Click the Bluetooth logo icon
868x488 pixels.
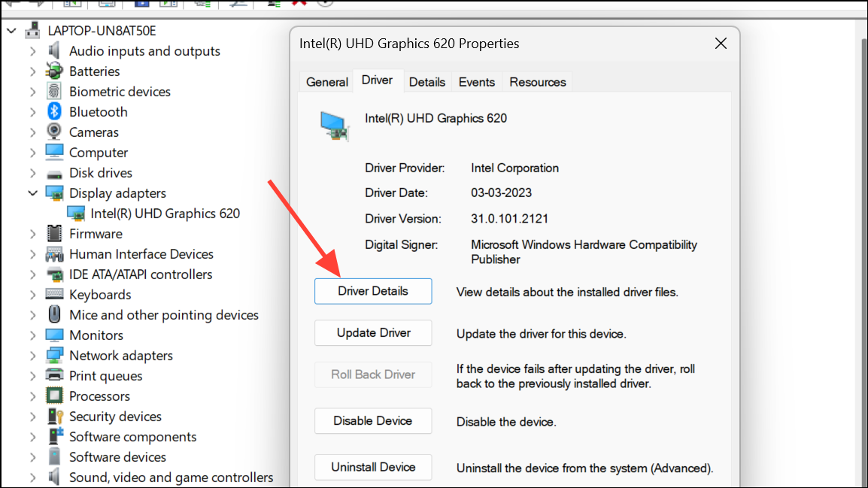click(54, 112)
